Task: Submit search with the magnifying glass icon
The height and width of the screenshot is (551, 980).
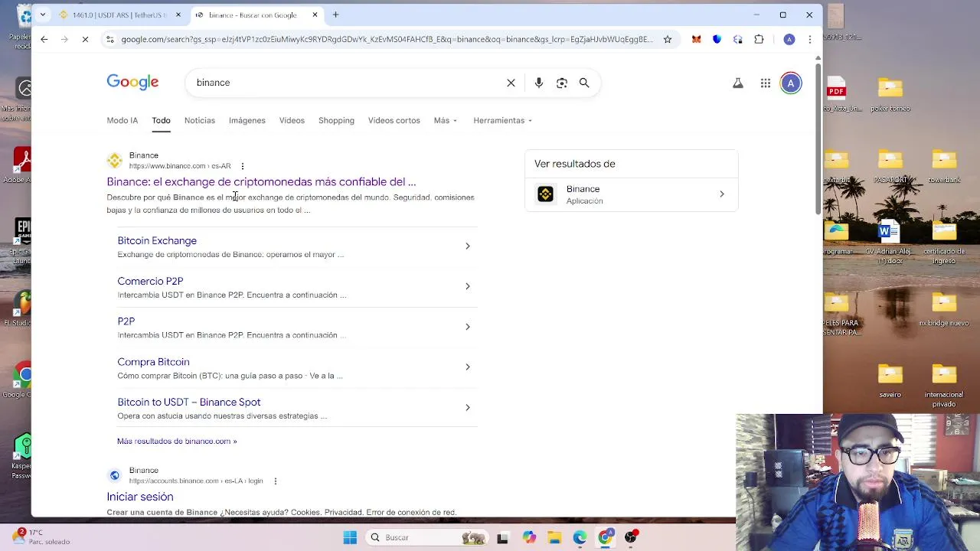Action: pos(584,83)
